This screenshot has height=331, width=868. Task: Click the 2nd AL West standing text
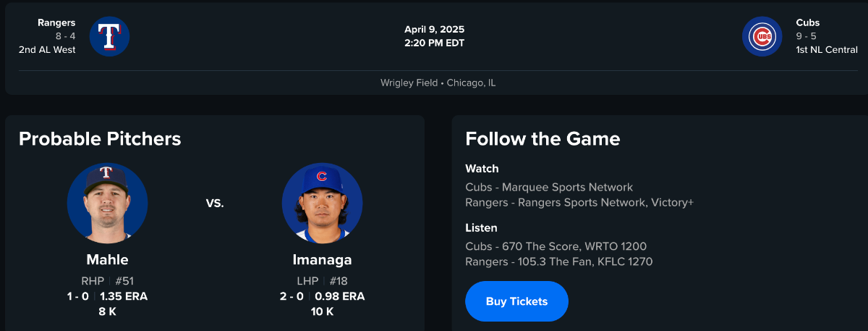(47, 50)
